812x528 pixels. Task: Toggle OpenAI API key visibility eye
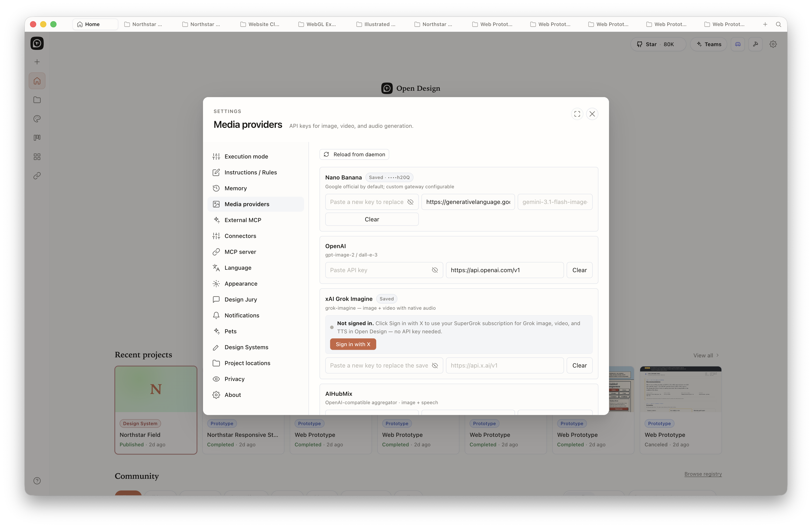click(435, 270)
